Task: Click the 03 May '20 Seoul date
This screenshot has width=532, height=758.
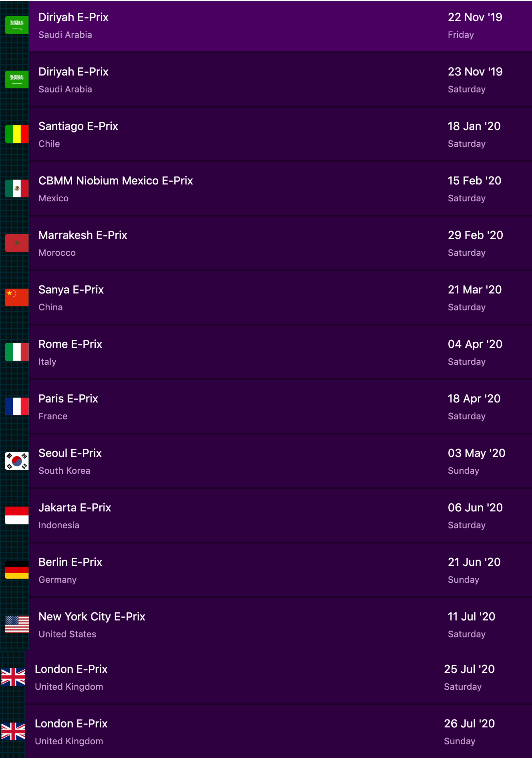Action: [x=476, y=453]
